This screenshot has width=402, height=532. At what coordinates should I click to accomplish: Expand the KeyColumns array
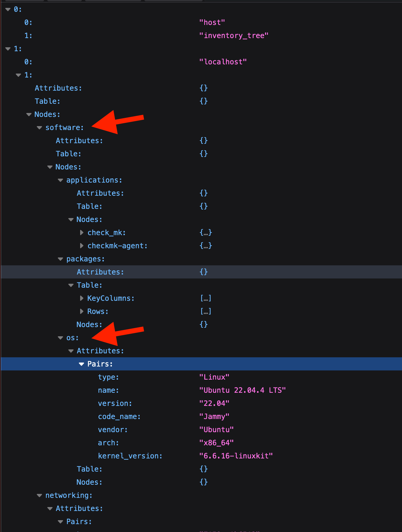tap(82, 299)
